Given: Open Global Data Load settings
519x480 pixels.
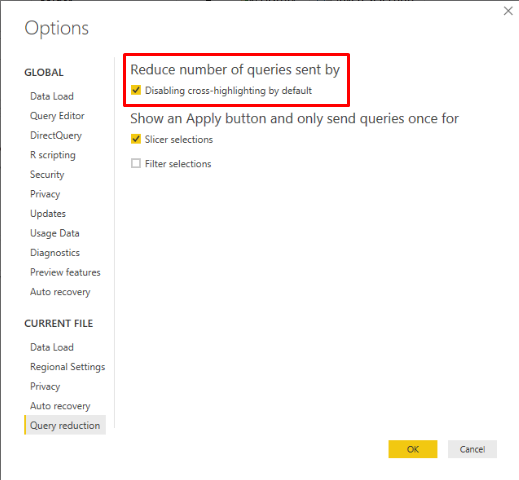Looking at the screenshot, I should pyautogui.click(x=52, y=96).
